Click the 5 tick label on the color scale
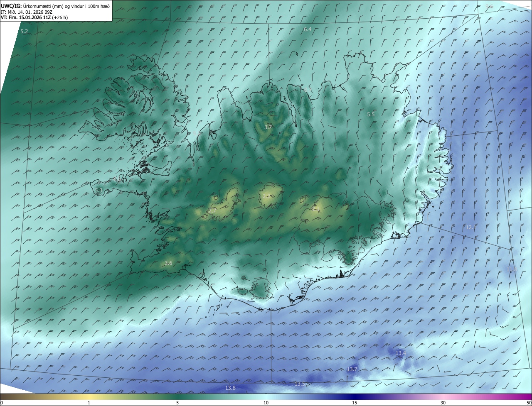This screenshot has height=406, width=532. (x=177, y=403)
